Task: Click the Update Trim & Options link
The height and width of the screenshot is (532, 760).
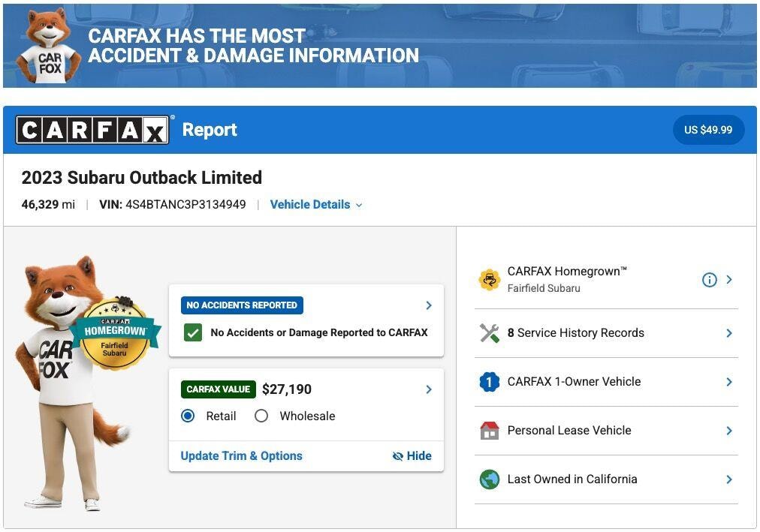Action: (x=241, y=456)
